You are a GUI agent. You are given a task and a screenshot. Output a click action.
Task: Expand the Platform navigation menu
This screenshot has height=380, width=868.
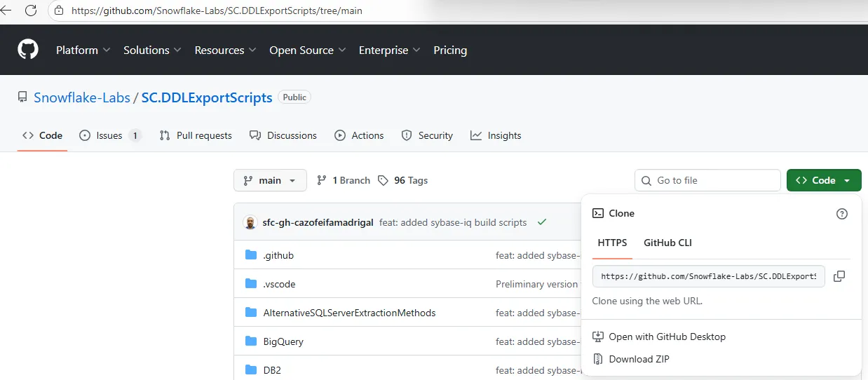click(x=83, y=50)
